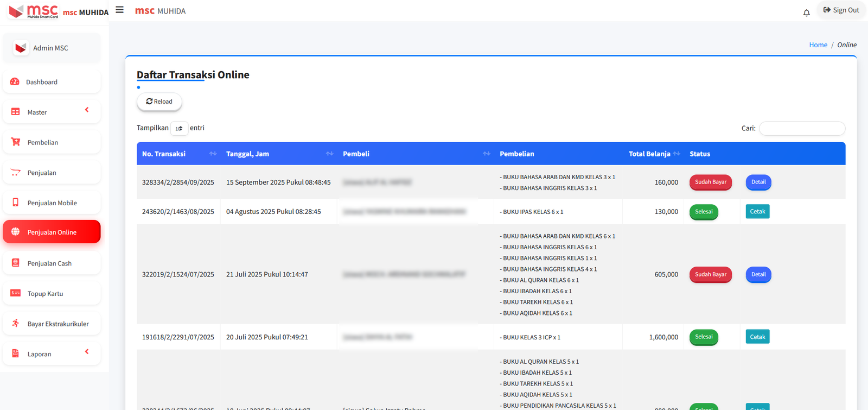Viewport: 868px width, 410px height.
Task: Click the Topup Kartu card icon
Action: point(15,293)
